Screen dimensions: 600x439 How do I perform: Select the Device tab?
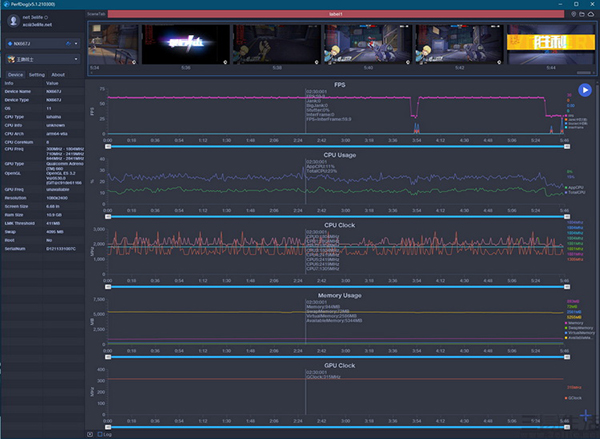point(15,75)
